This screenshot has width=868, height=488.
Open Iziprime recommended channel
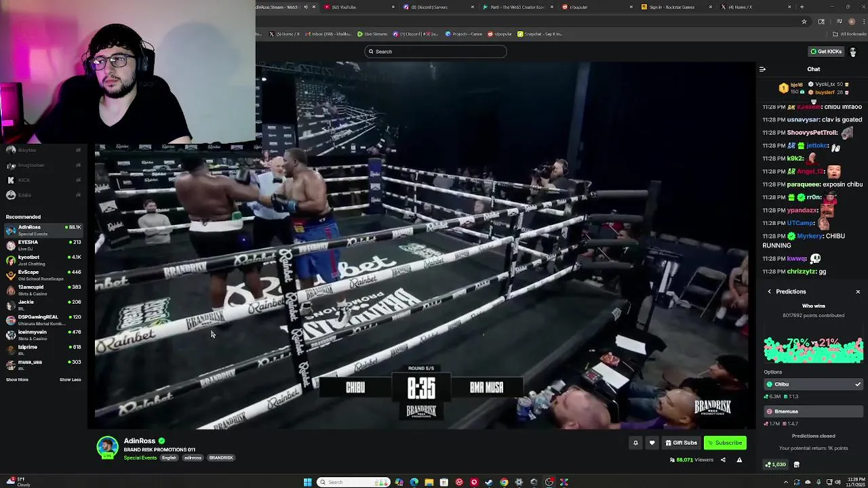coord(43,350)
